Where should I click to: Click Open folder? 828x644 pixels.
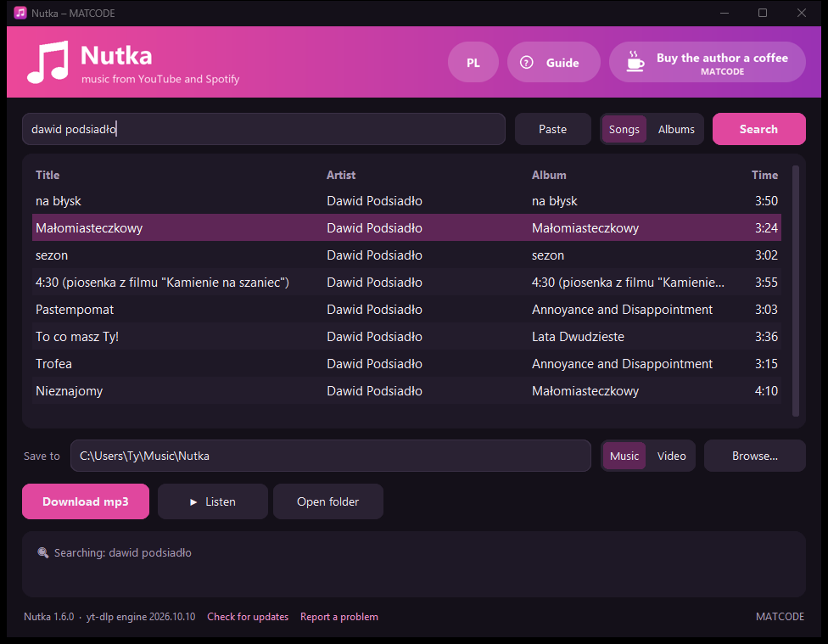click(328, 501)
